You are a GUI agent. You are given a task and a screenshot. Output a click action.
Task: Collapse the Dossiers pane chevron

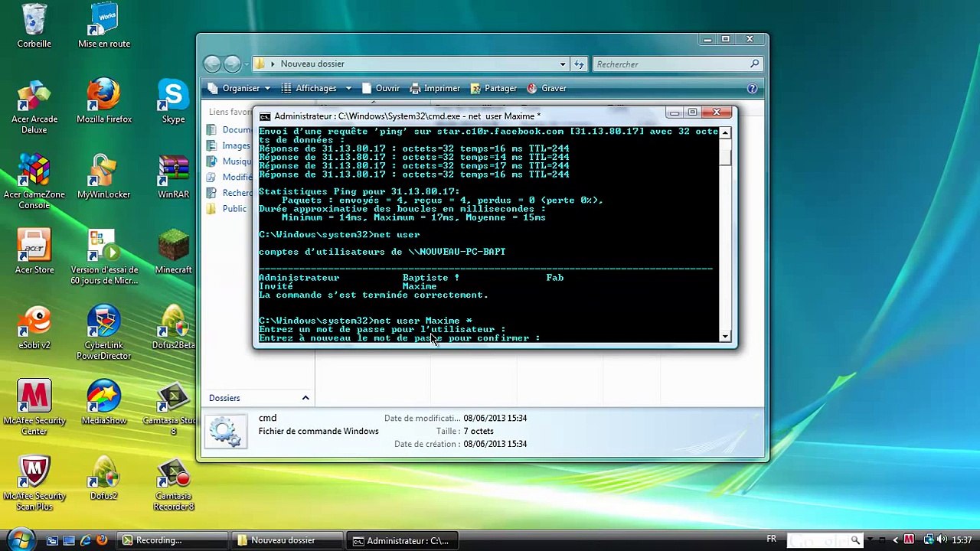pos(305,398)
